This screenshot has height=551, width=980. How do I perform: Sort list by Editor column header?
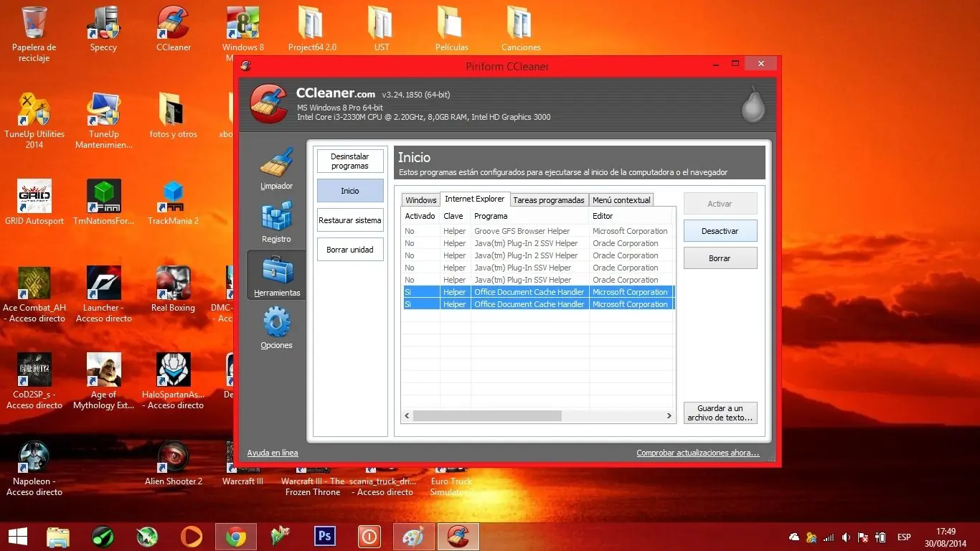click(x=631, y=216)
